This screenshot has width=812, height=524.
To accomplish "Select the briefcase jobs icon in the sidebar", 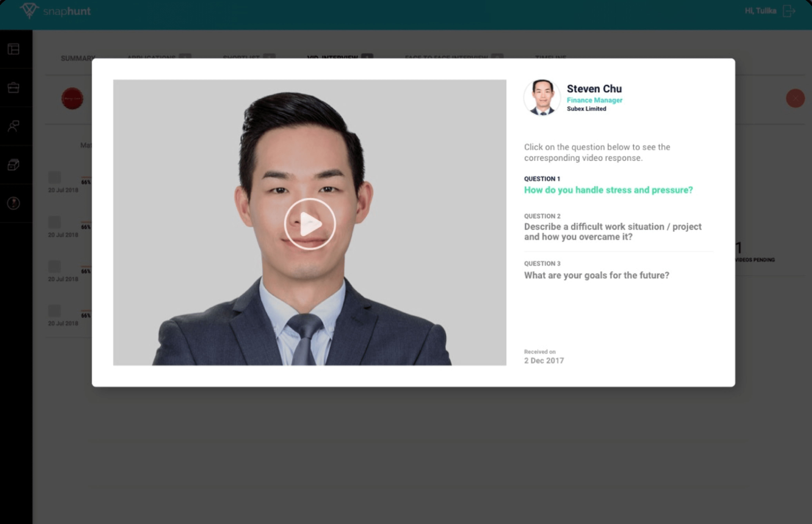I will pyautogui.click(x=13, y=88).
